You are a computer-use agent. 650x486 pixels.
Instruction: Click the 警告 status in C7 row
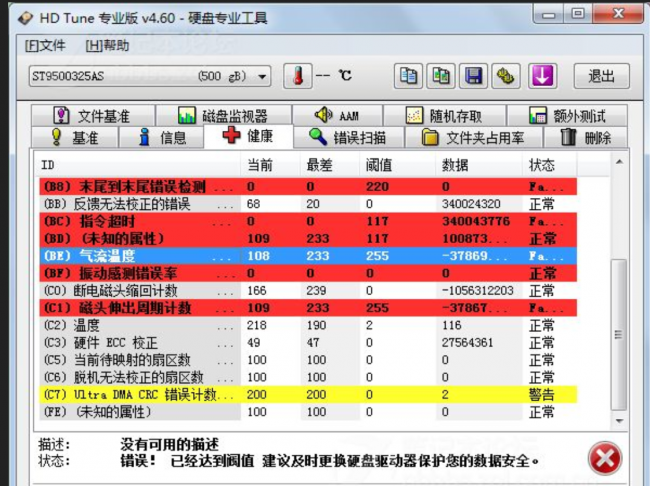tap(541, 395)
